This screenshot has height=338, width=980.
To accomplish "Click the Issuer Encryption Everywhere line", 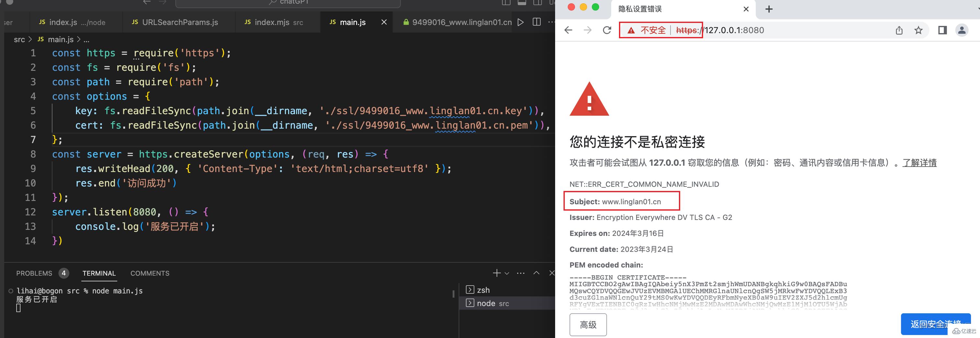I will pos(650,217).
